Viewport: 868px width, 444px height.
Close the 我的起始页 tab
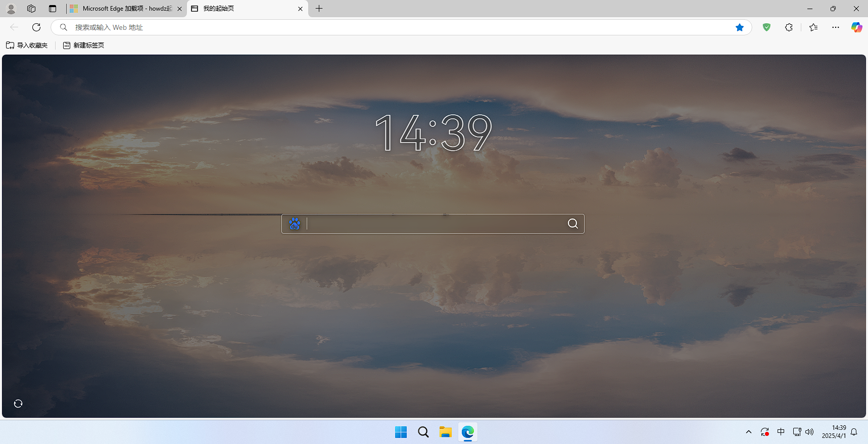coord(300,9)
